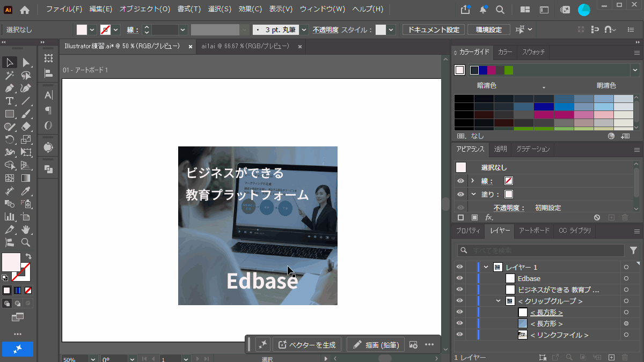Select the Eyedropper tool
Screen dimensions: 644x362
(26, 191)
